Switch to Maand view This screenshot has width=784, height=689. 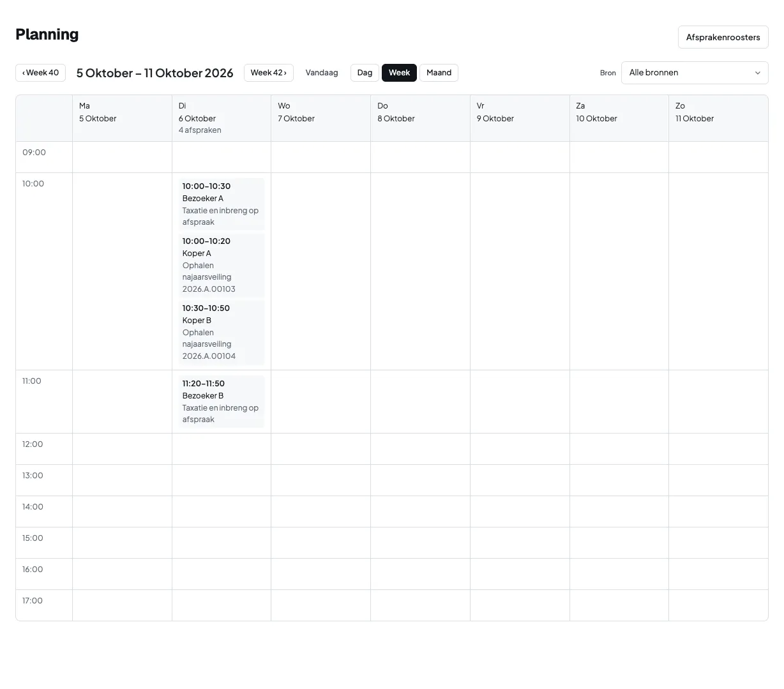pos(439,73)
